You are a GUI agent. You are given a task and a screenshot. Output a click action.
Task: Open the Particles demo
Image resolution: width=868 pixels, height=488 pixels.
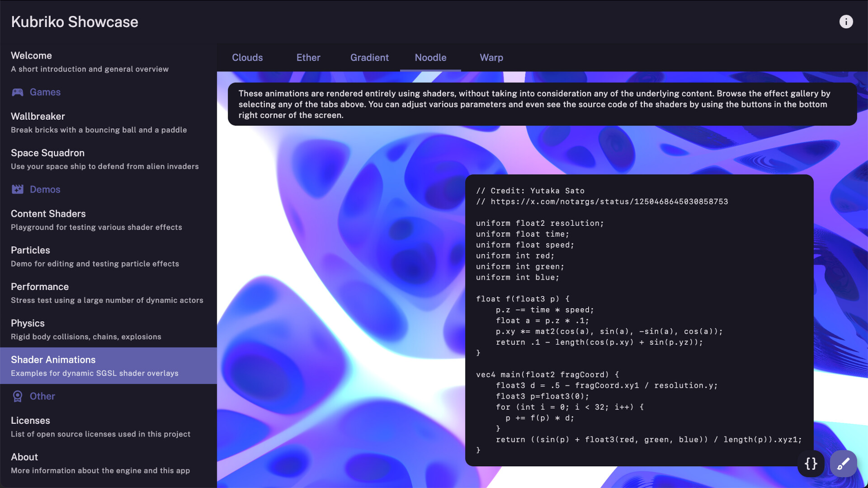pos(108,257)
